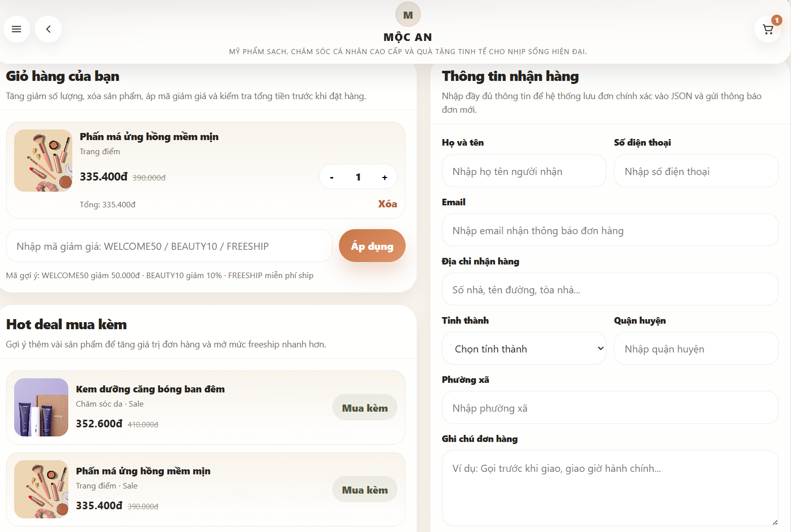The width and height of the screenshot is (791, 532).
Task: Decrease quantity with the minus button
Action: [x=332, y=177]
